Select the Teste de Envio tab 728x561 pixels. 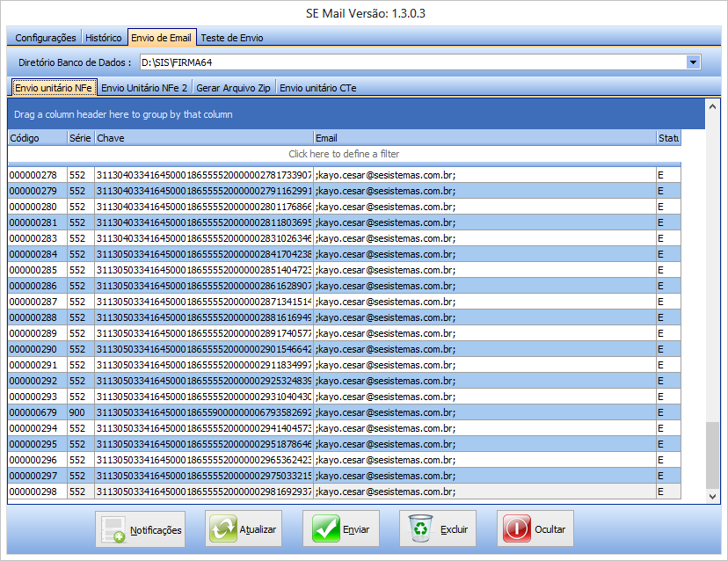click(231, 38)
